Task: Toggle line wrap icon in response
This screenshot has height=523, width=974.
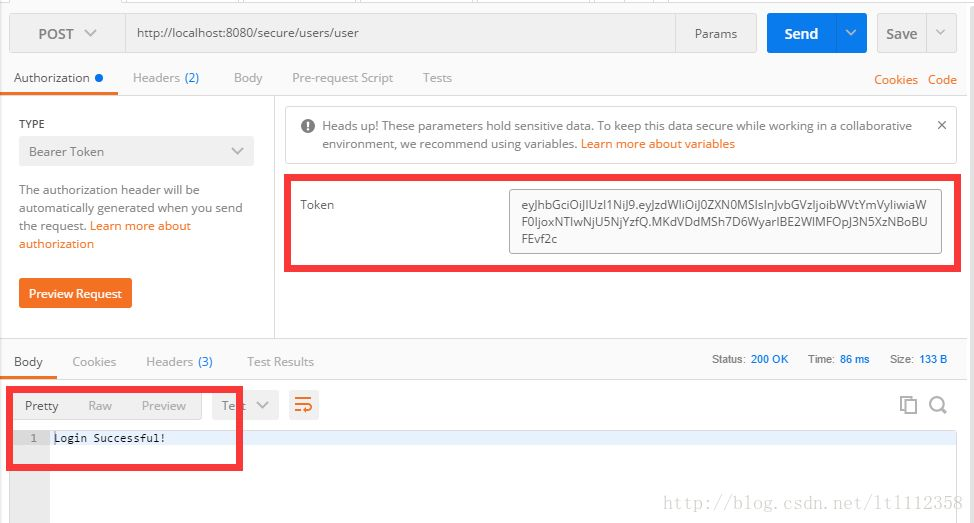Action: coord(303,406)
